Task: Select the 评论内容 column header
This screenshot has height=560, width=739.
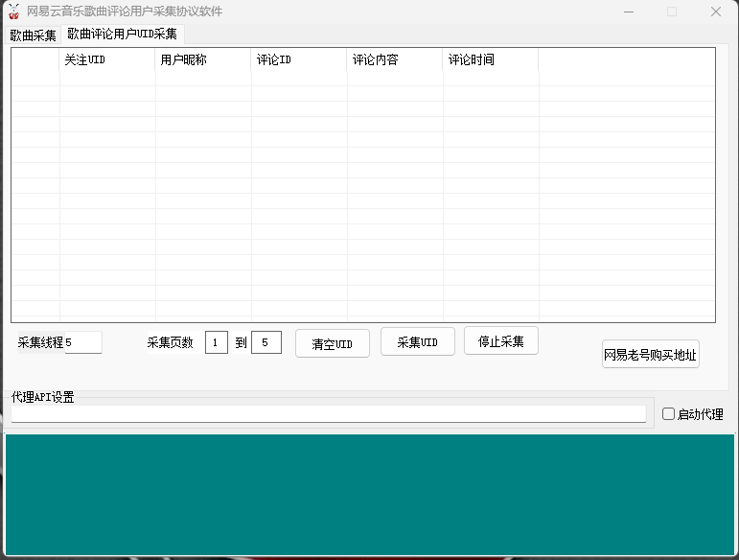Action: click(x=394, y=59)
